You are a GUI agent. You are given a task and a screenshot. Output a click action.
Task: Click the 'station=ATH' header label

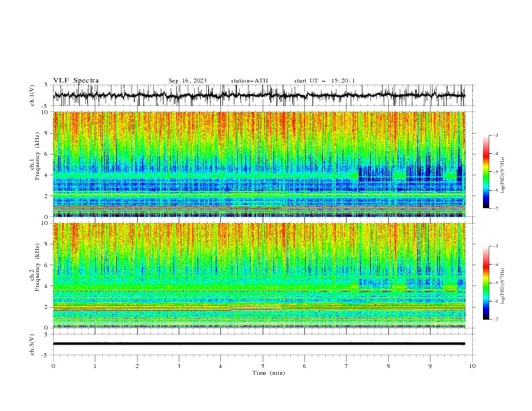[x=249, y=81]
